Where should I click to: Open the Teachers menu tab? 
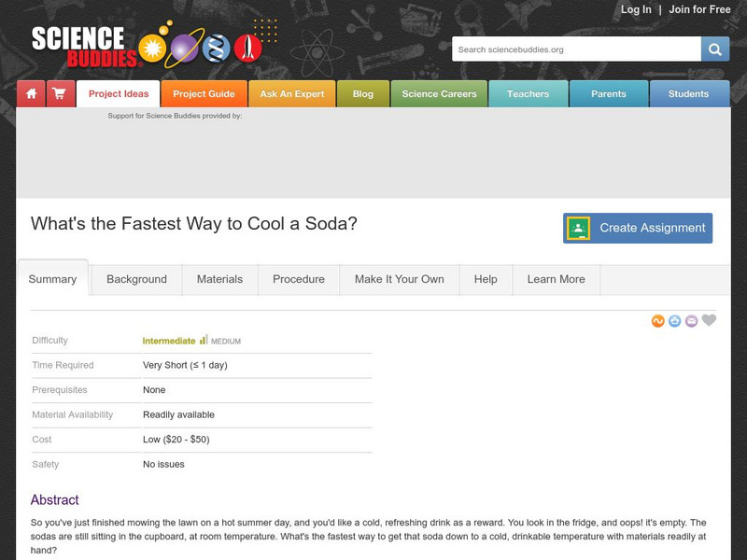point(529,94)
